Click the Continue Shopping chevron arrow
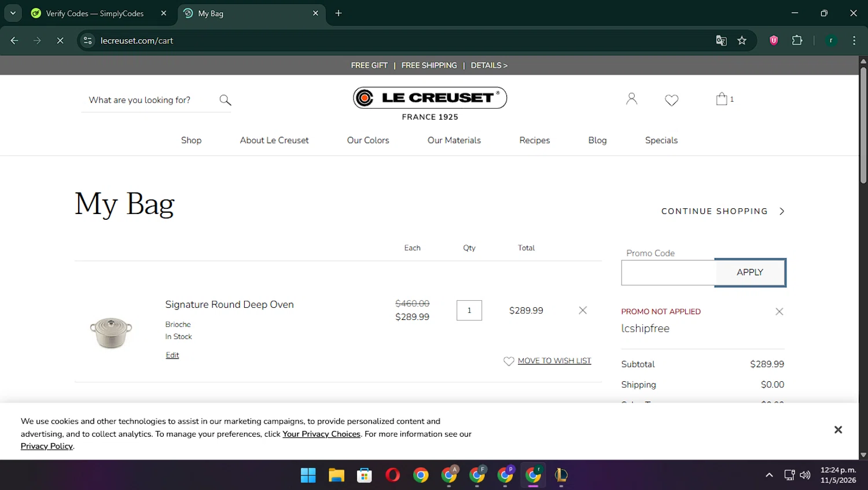Image resolution: width=868 pixels, height=490 pixels. (782, 211)
